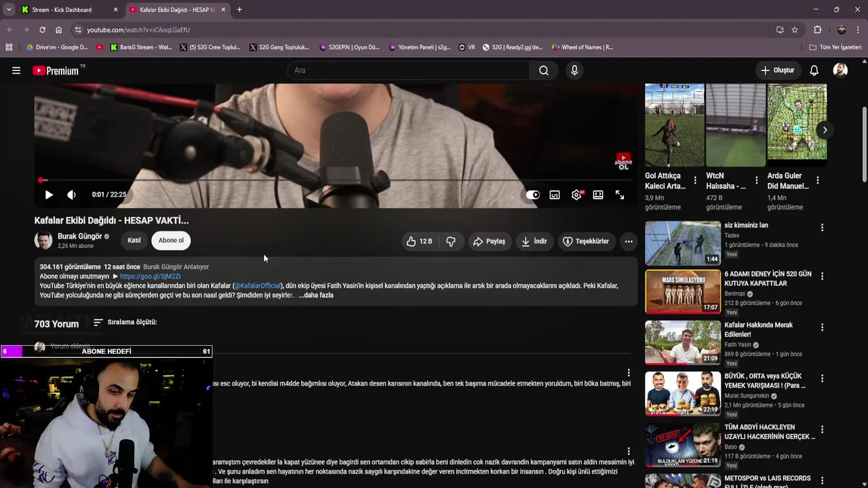Dislike the video
Screen dimensions: 868x488
[x=451, y=241]
